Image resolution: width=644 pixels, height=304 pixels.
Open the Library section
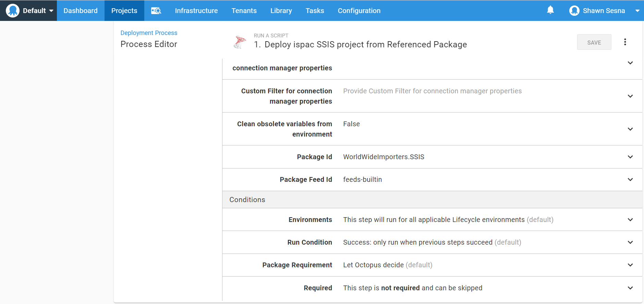pos(281,11)
